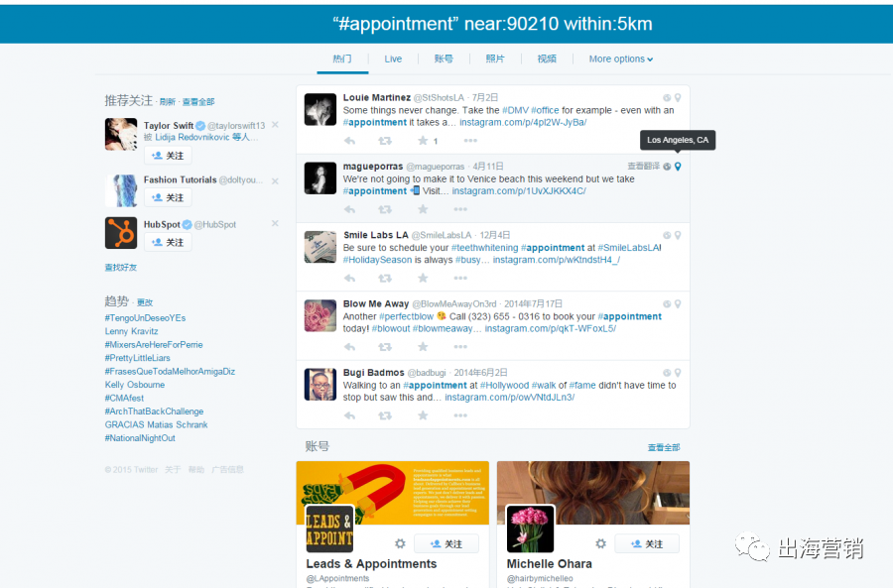This screenshot has width=893, height=588.
Task: Click 查看翻译 on magueporras's tweet
Action: 644,167
